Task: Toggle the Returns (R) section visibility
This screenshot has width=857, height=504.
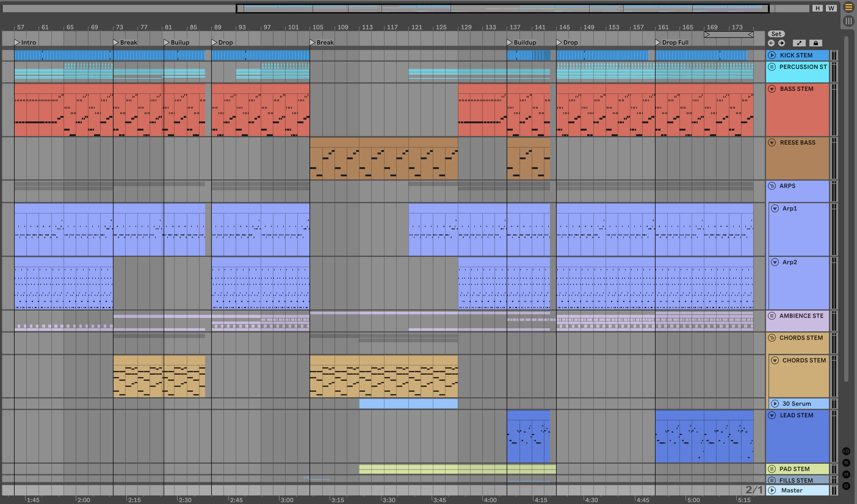Action: click(846, 463)
